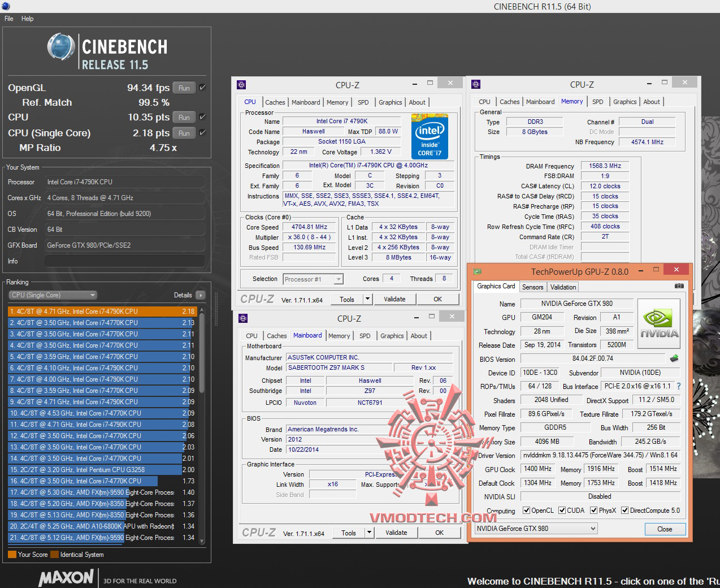The width and height of the screenshot is (720, 588).
Task: Click the NVIDIA logo in GPU-Z
Action: click(659, 325)
